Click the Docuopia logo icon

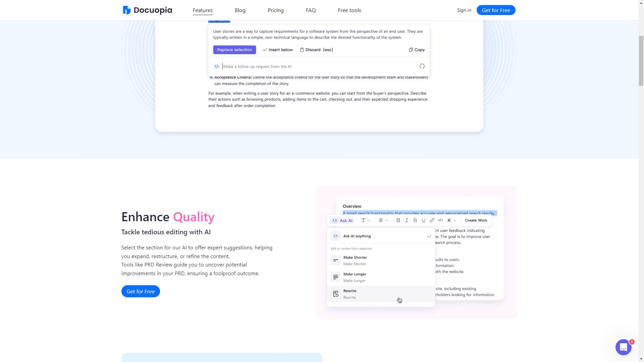tap(126, 10)
